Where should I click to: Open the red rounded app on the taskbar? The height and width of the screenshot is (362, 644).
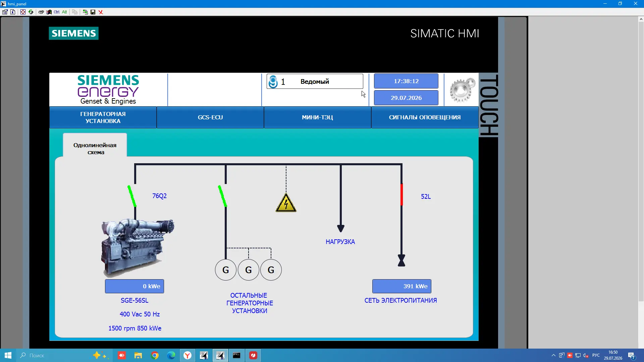253,355
